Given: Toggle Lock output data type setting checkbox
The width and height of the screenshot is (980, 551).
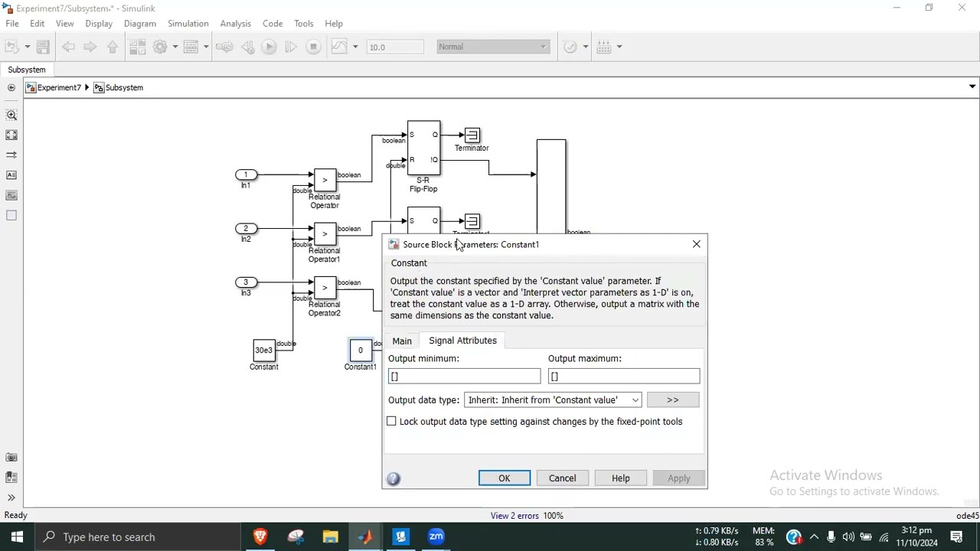Looking at the screenshot, I should [392, 422].
